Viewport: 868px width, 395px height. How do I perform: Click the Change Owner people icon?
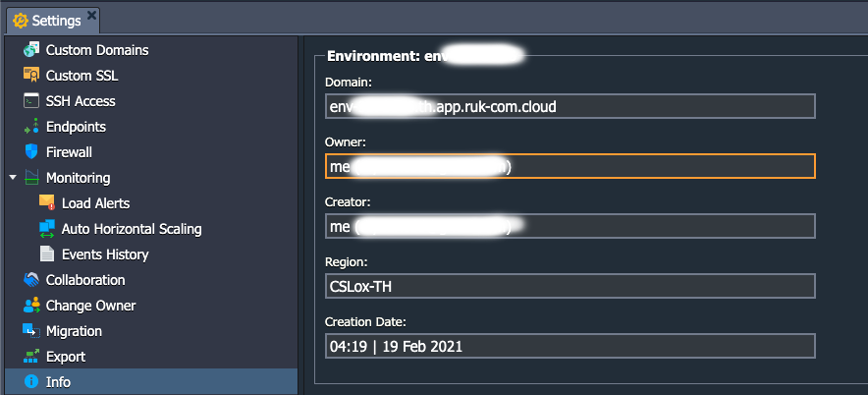pos(31,306)
